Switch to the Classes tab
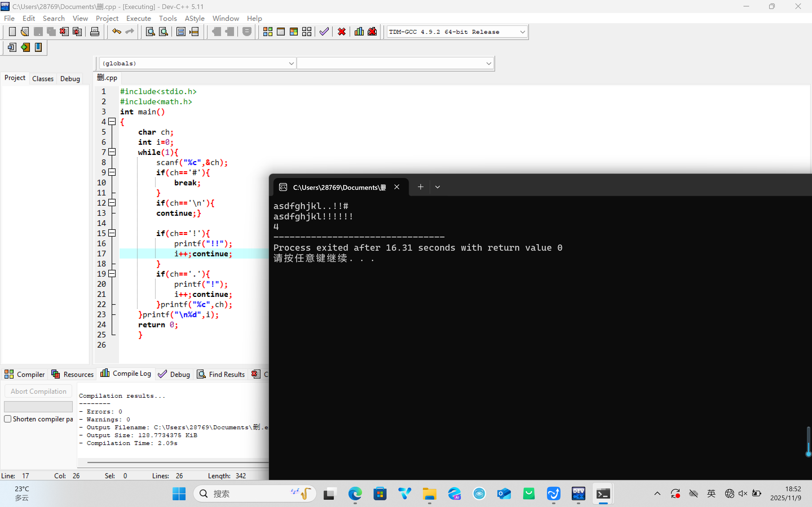Image resolution: width=812 pixels, height=507 pixels. [43, 79]
